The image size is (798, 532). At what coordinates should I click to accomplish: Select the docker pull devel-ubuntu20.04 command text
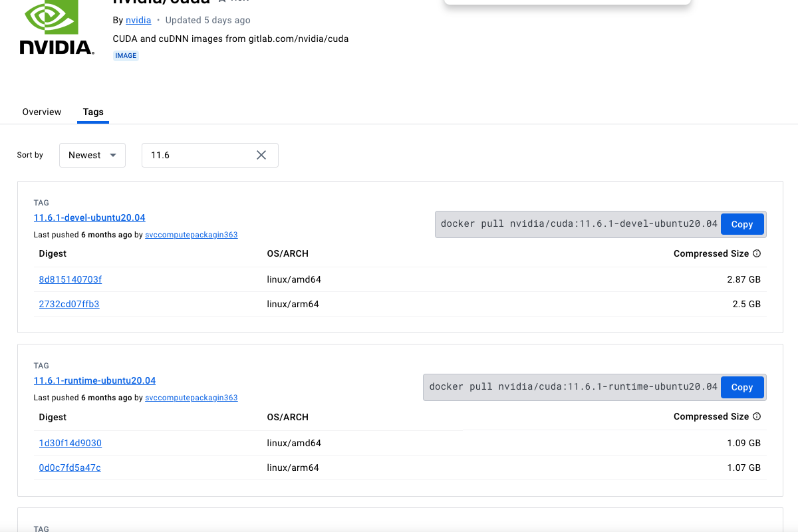(579, 224)
